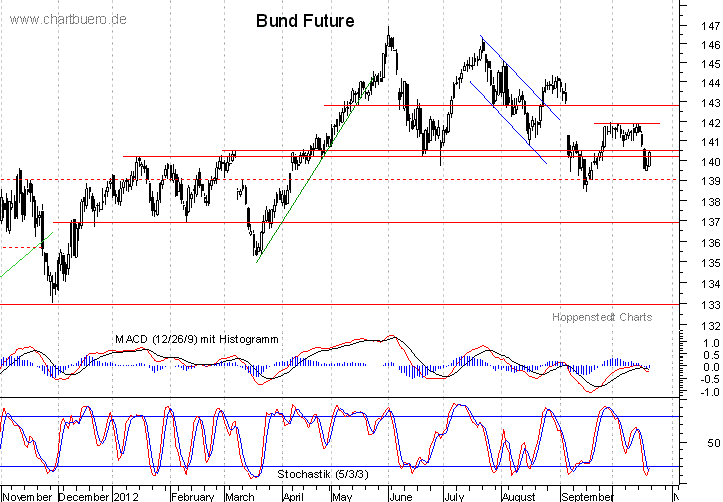Click the 'March' month label

240,497
